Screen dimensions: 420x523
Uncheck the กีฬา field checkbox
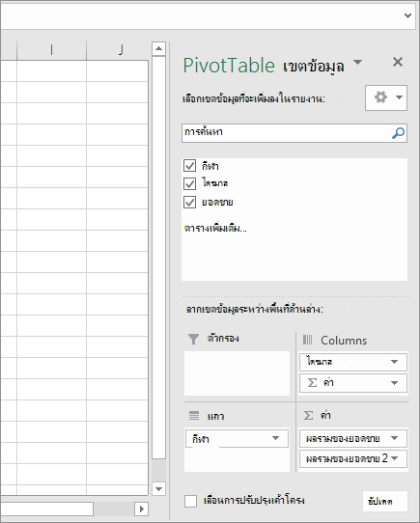tap(189, 165)
